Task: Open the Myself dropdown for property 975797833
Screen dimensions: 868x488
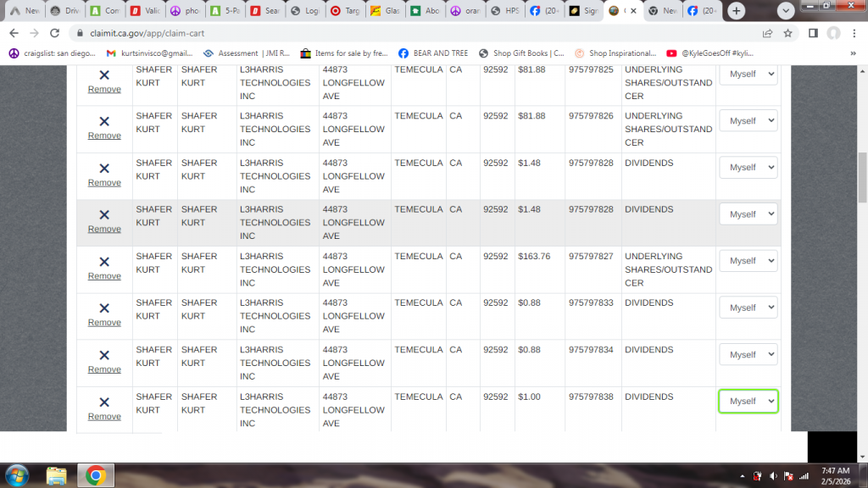Action: [748, 308]
